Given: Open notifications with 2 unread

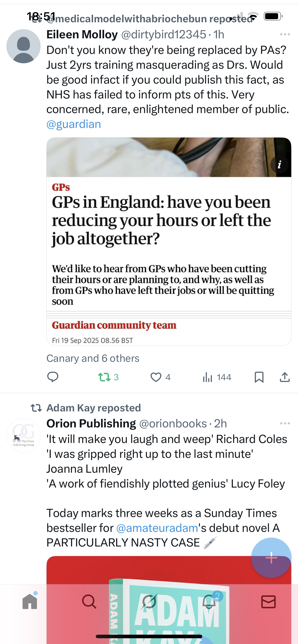Looking at the screenshot, I should (x=209, y=602).
